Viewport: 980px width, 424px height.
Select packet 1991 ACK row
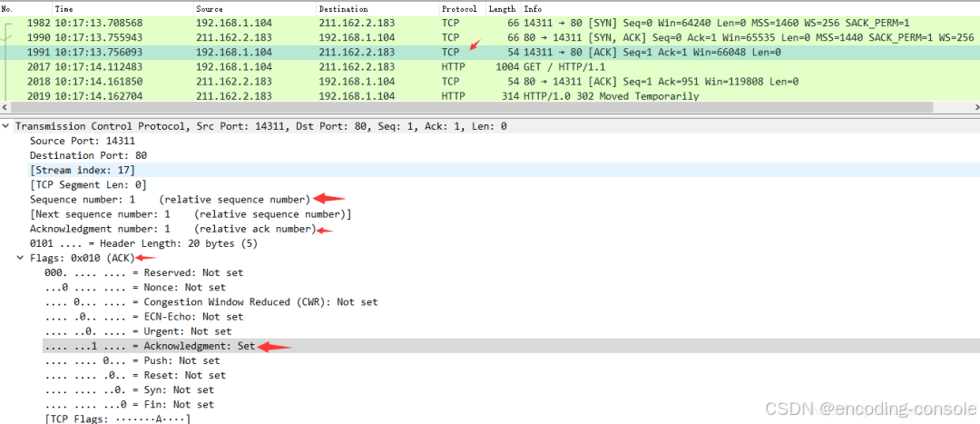click(x=490, y=53)
